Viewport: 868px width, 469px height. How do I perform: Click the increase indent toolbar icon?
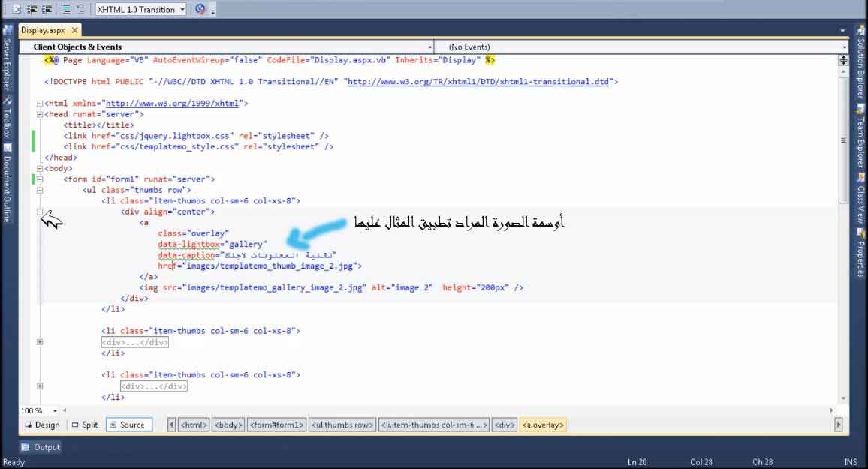tap(47, 9)
